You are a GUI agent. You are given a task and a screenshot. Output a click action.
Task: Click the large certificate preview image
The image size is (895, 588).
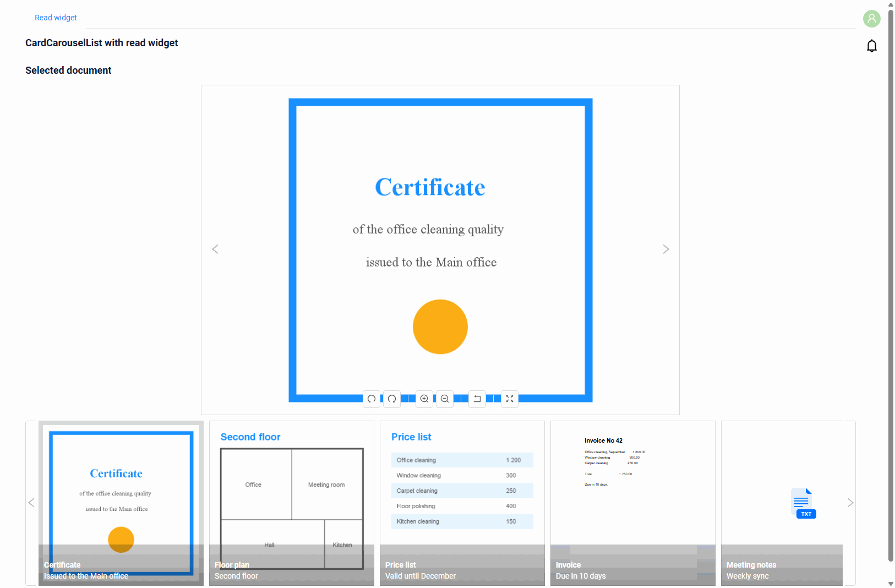pyautogui.click(x=440, y=250)
